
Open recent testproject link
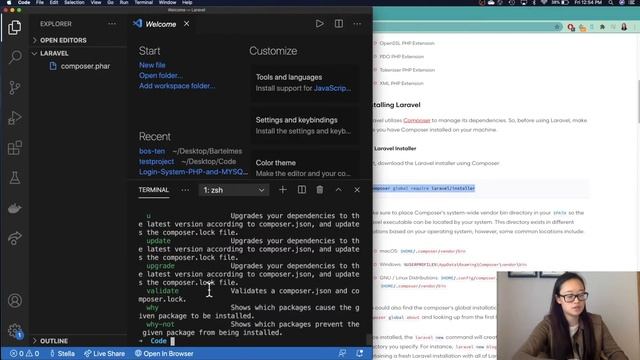pyautogui.click(x=156, y=162)
